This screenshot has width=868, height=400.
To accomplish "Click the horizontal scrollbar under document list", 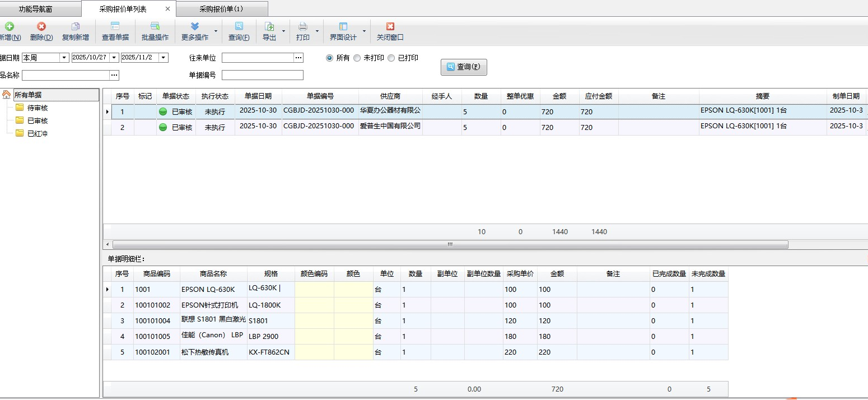I will coord(450,245).
